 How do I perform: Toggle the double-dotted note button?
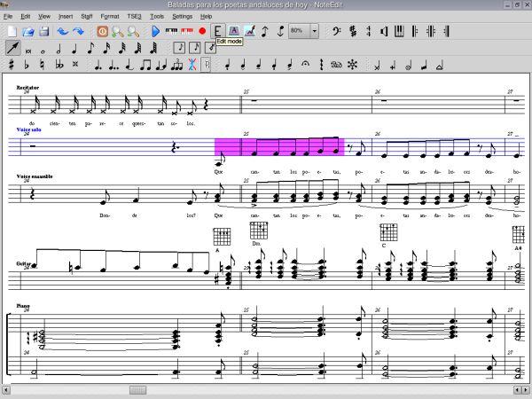[x=113, y=65]
